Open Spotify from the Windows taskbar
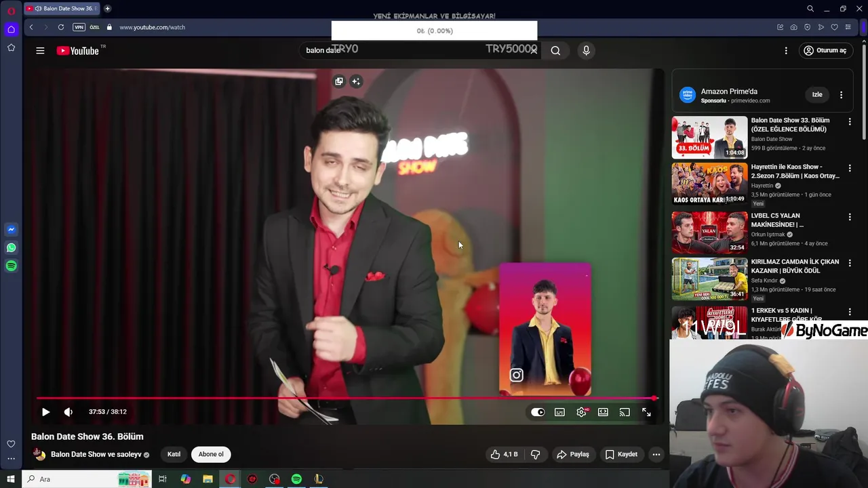The image size is (868, 488). point(296,479)
